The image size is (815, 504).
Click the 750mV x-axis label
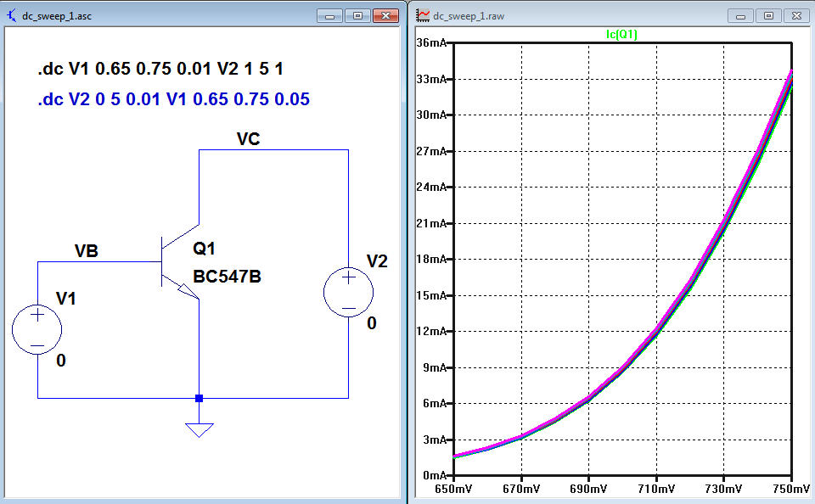[x=790, y=489]
